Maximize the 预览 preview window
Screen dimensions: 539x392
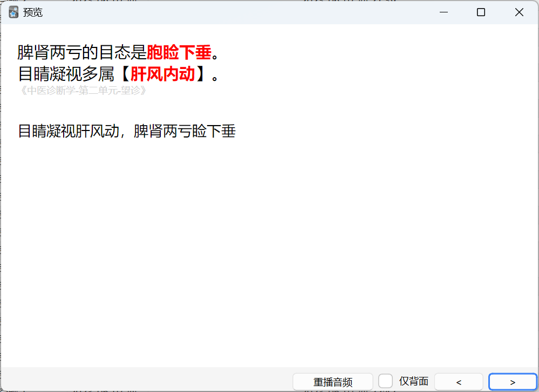481,12
